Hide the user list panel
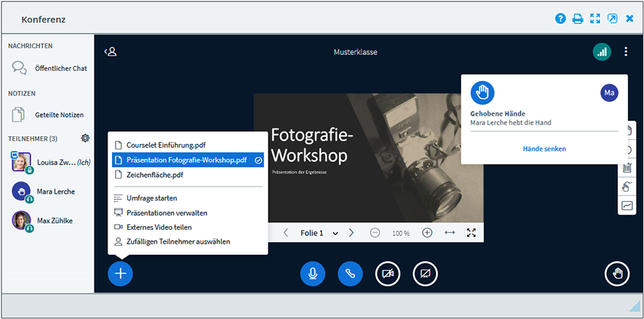 pos(111,52)
